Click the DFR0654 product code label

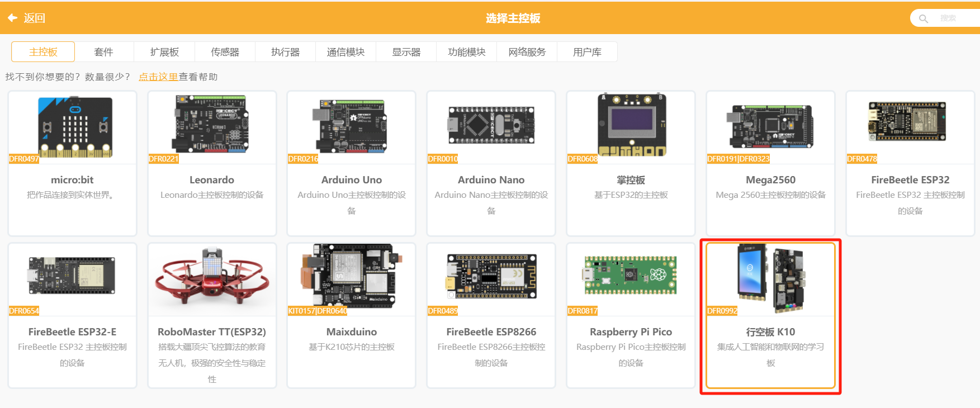(x=24, y=311)
